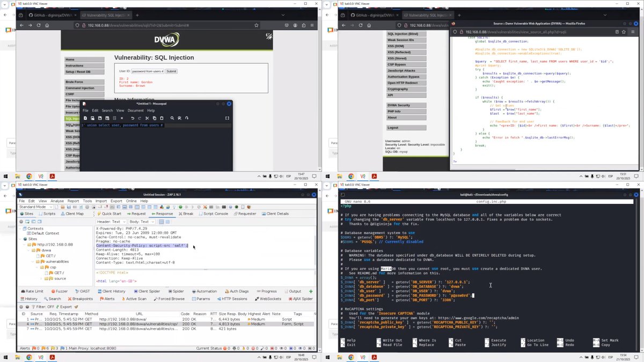
Task: Open the Quick Start tab in ZAP
Action: pos(109,213)
